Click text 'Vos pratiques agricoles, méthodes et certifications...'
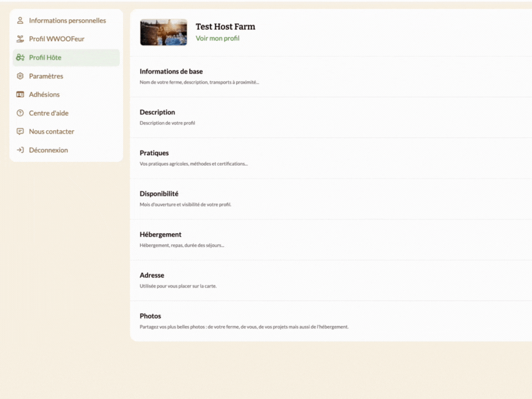Viewport: 532px width, 399px height. pos(194,163)
